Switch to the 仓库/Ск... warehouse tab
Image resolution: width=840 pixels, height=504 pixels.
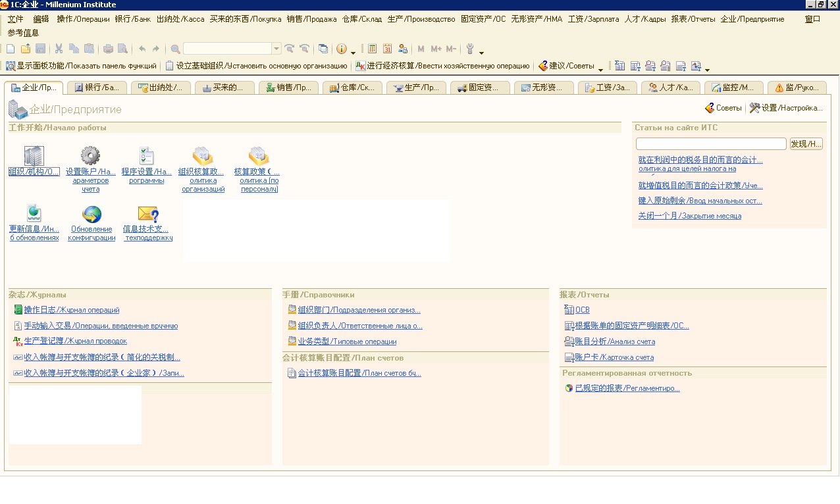(352, 88)
